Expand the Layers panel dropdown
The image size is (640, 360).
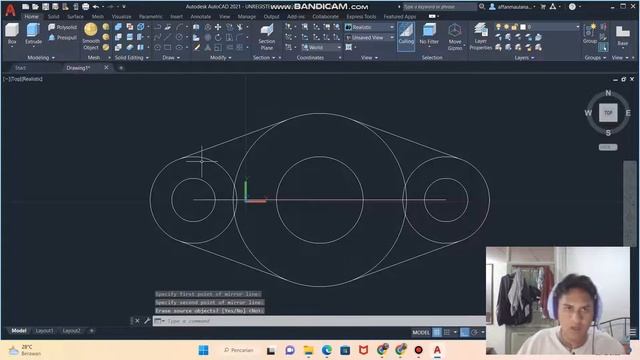pos(524,58)
